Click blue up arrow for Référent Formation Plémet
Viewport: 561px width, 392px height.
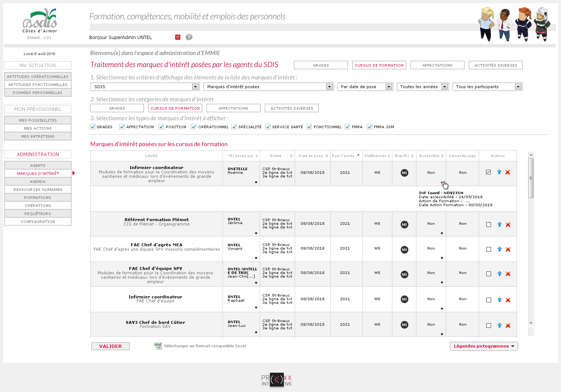499,224
